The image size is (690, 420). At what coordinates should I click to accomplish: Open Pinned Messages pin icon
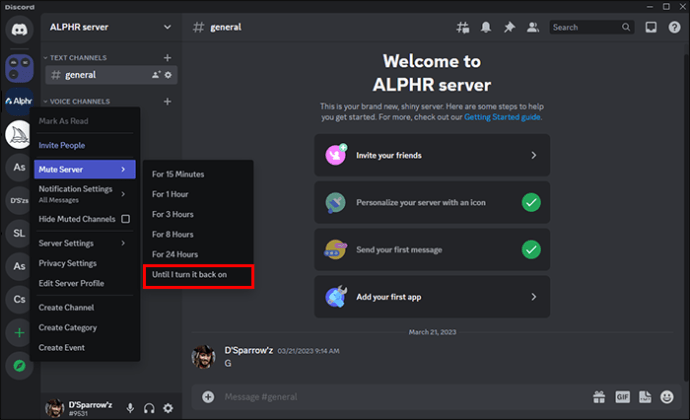point(509,27)
